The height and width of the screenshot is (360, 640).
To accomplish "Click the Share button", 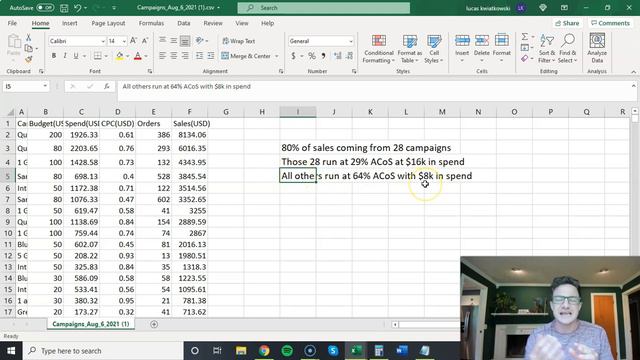I will click(x=567, y=23).
